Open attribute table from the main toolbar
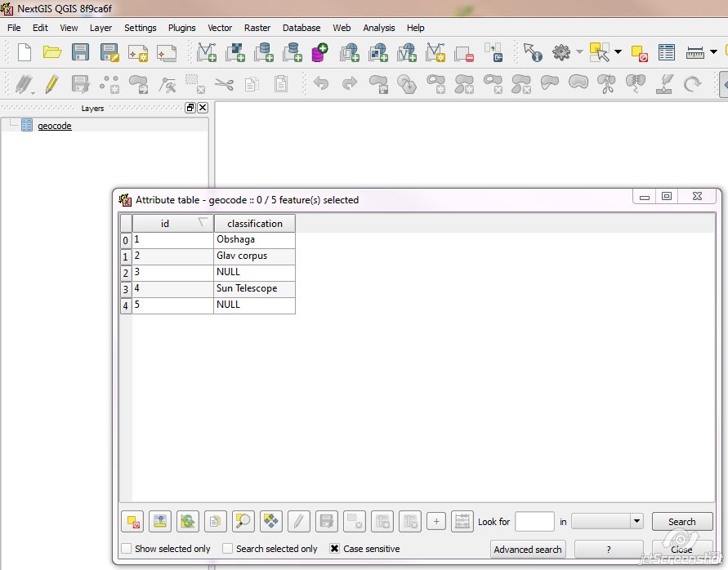This screenshot has height=570, width=728. pos(666,52)
